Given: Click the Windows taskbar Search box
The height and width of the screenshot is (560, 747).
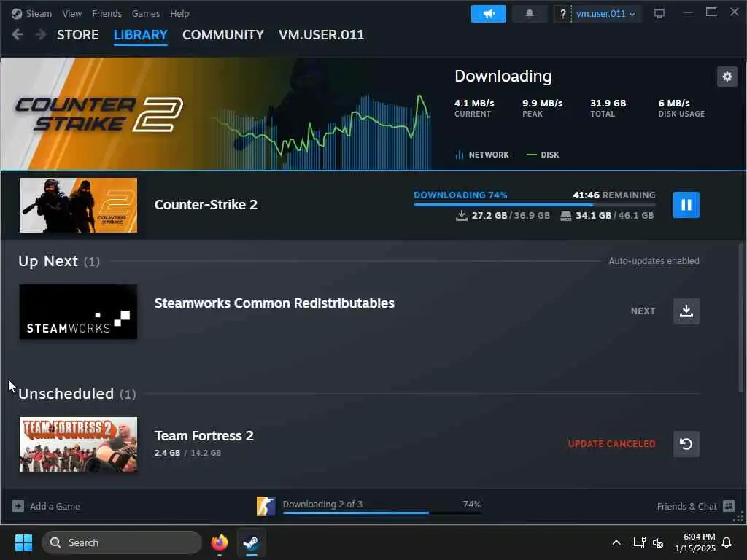Looking at the screenshot, I should click(x=122, y=542).
